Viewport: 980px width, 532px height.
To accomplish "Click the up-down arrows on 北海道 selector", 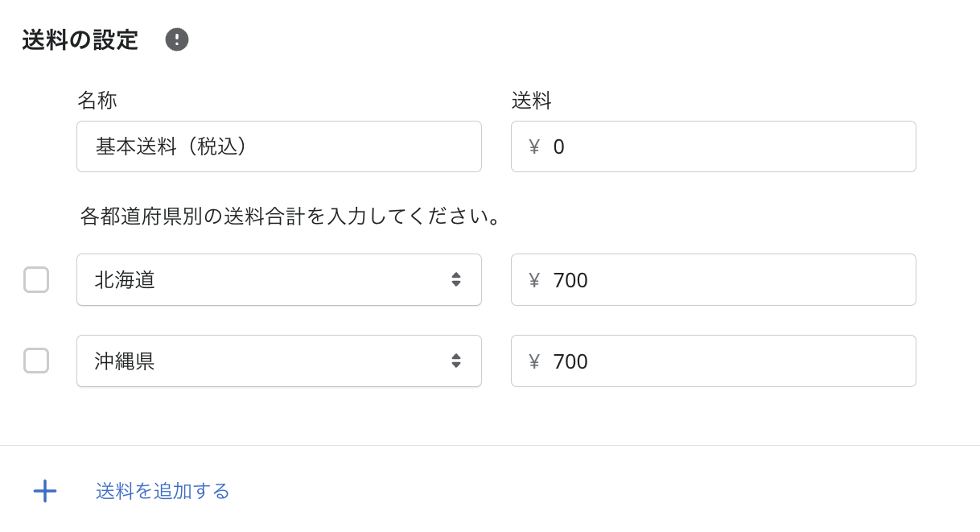I will [456, 279].
